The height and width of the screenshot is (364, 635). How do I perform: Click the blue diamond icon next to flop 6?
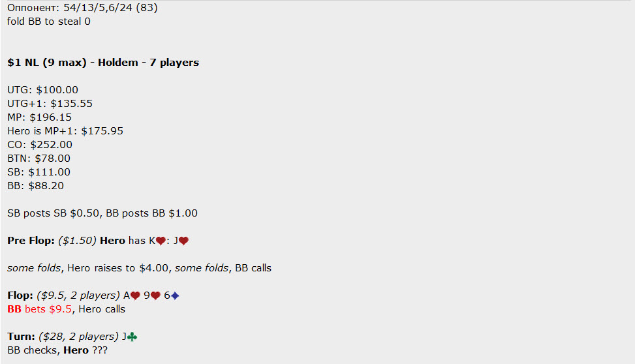pyautogui.click(x=175, y=296)
